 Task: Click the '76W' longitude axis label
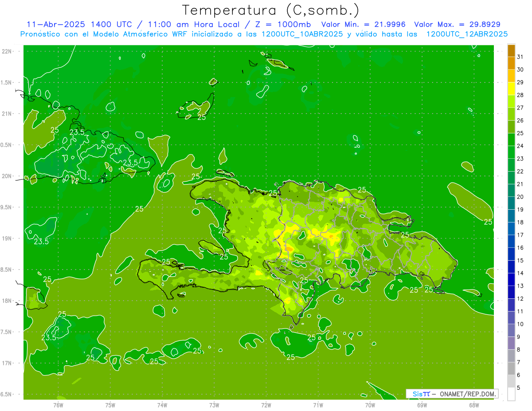tap(58, 405)
